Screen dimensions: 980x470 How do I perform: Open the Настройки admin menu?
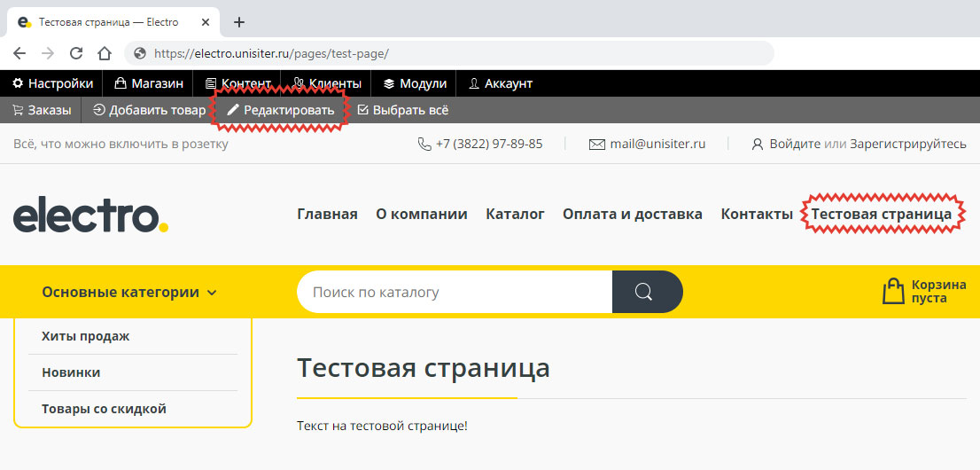52,83
